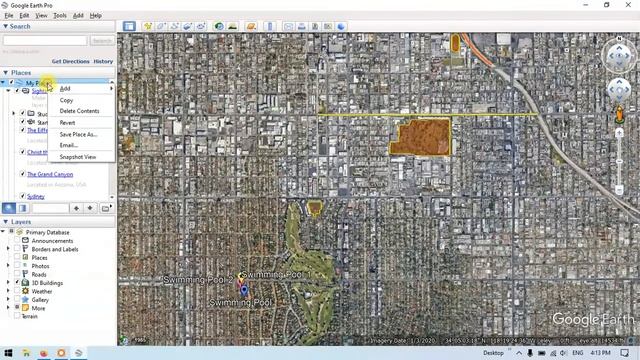Move selected place up arrow

[76, 208]
